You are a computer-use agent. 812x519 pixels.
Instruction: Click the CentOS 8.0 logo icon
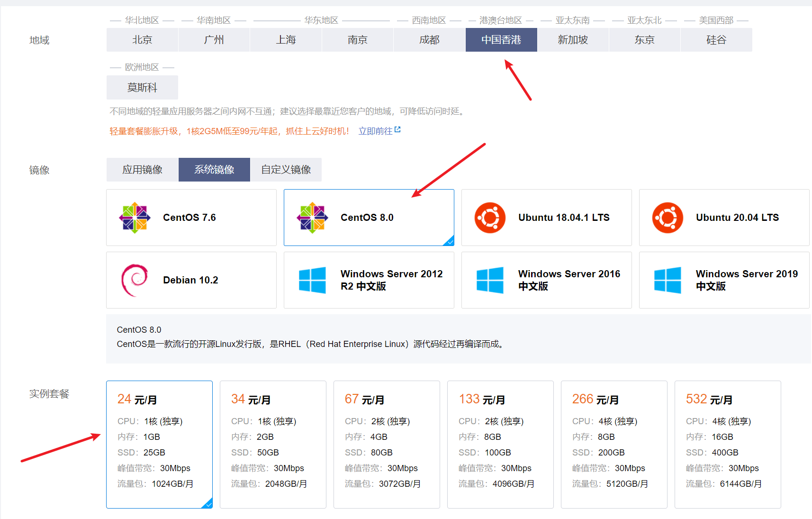click(x=313, y=218)
